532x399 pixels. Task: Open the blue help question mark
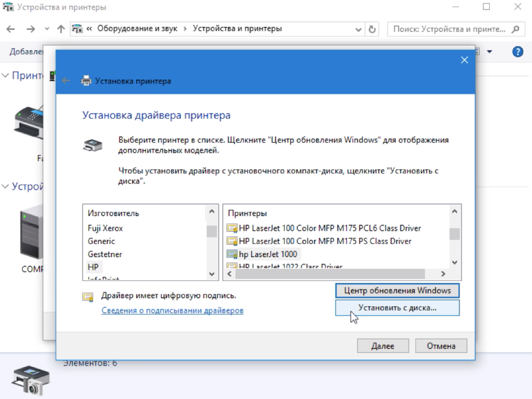click(517, 51)
